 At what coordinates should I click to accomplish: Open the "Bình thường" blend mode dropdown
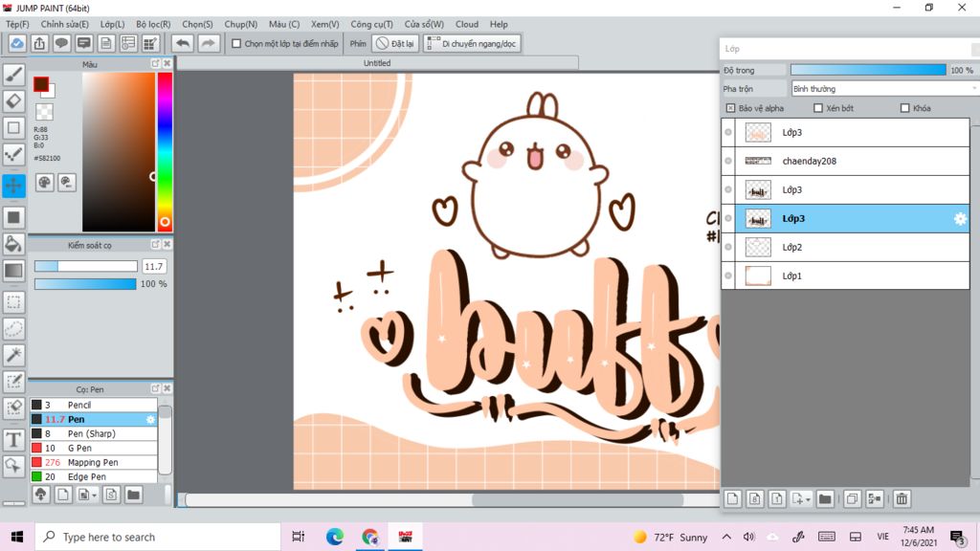coord(883,89)
